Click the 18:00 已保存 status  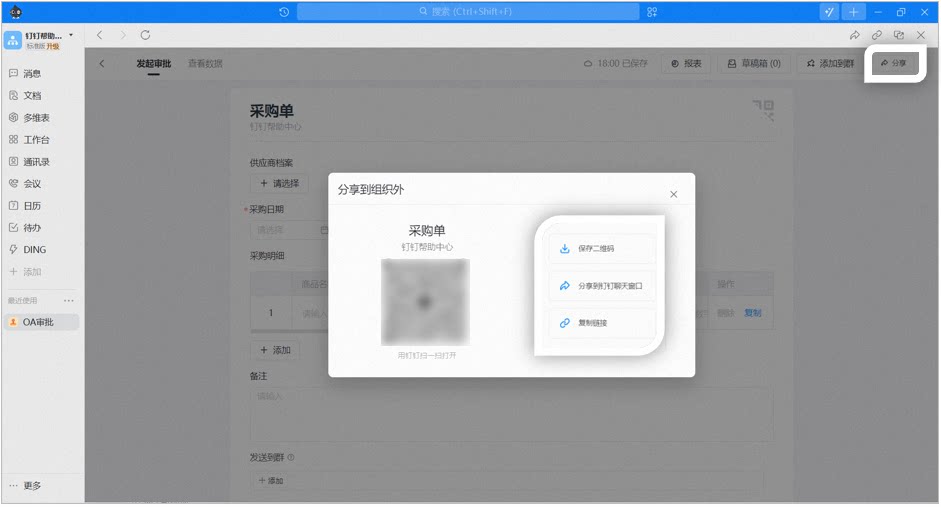click(x=616, y=64)
